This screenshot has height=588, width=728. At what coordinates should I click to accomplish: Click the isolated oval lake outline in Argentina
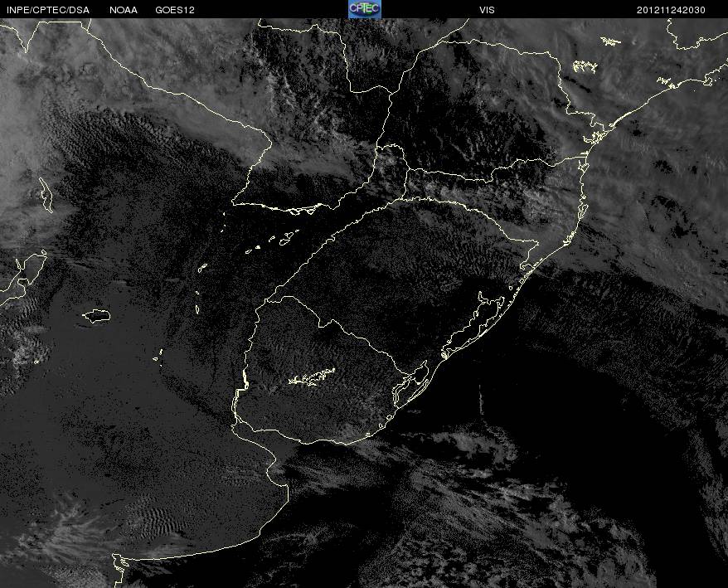click(x=96, y=316)
